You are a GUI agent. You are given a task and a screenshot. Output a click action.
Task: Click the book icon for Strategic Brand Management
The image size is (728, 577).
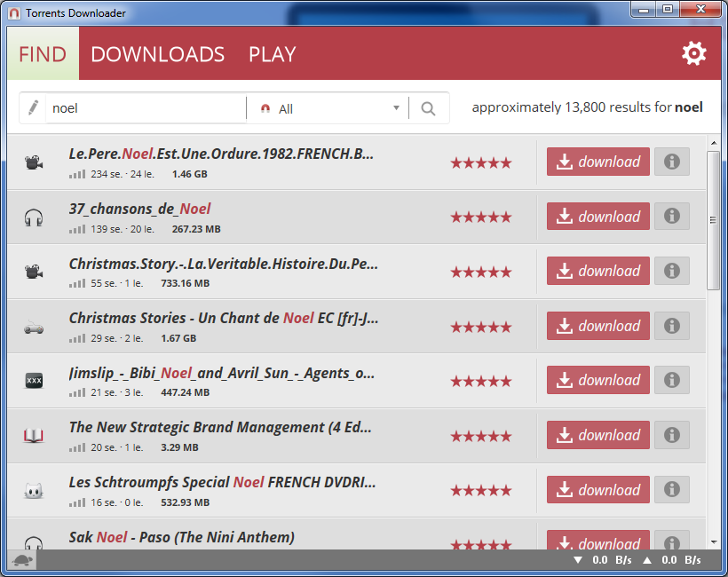(34, 435)
